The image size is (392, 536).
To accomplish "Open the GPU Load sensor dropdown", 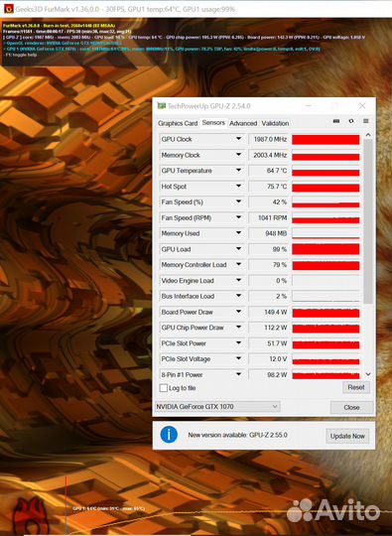I will pyautogui.click(x=238, y=249).
